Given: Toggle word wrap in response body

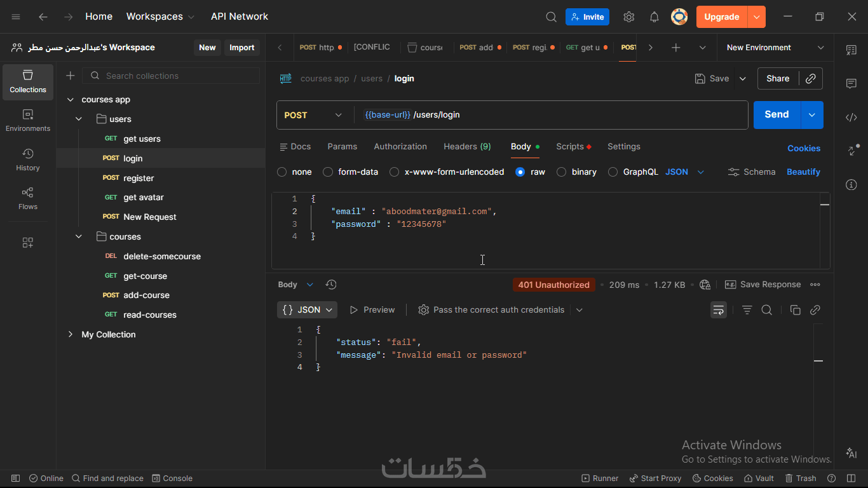Looking at the screenshot, I should click(x=719, y=310).
